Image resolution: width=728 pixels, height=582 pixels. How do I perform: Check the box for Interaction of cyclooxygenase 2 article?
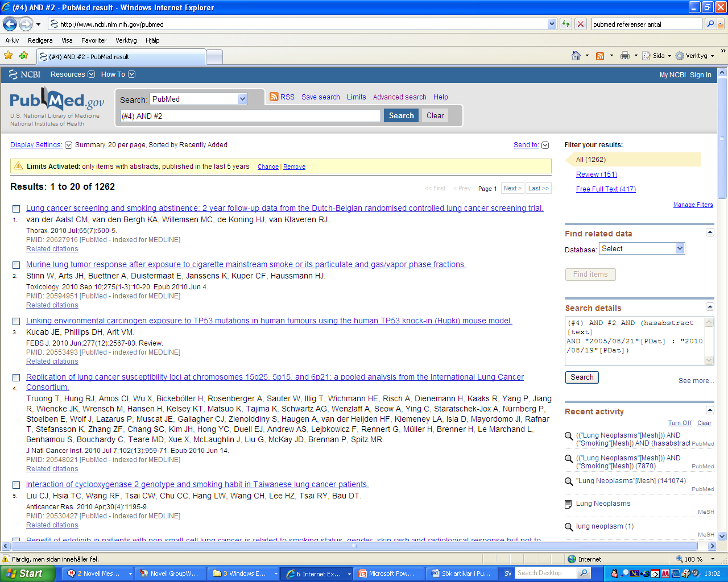tap(16, 485)
